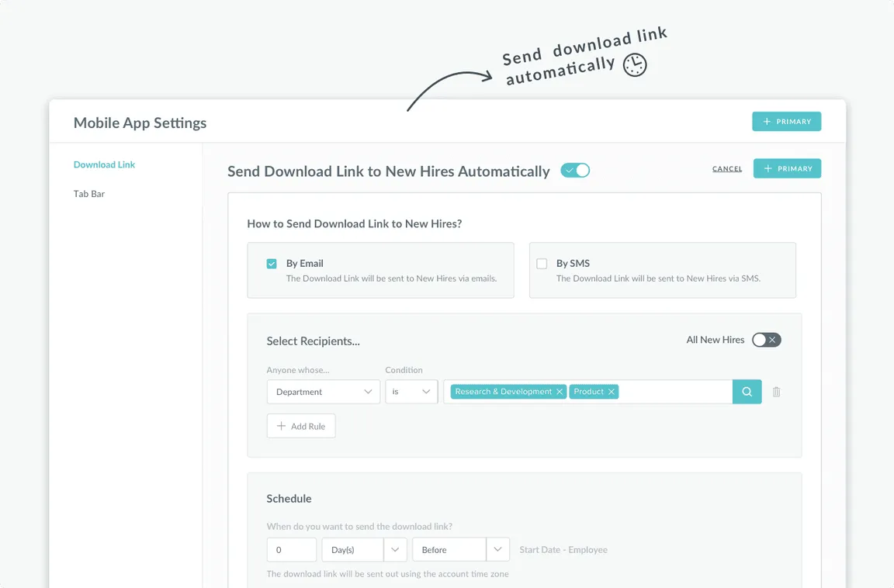Open the Day(s) unit dropdown
The width and height of the screenshot is (894, 588).
(364, 550)
